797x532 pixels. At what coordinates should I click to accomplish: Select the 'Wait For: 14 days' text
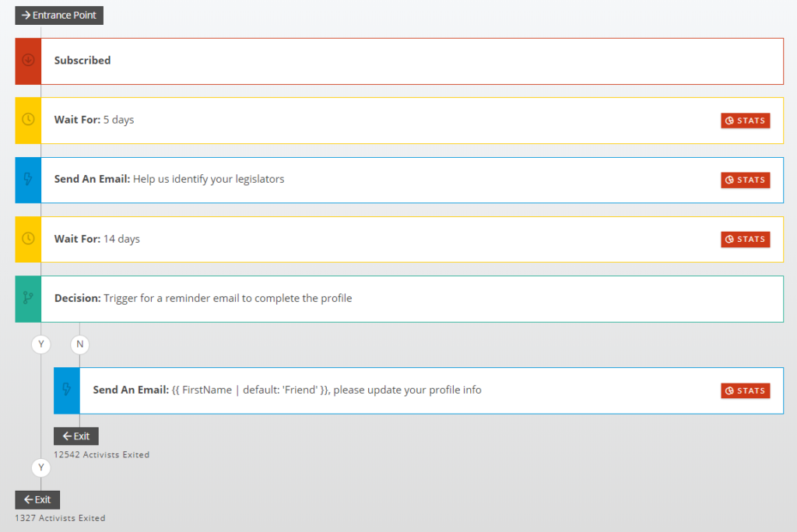(97, 239)
